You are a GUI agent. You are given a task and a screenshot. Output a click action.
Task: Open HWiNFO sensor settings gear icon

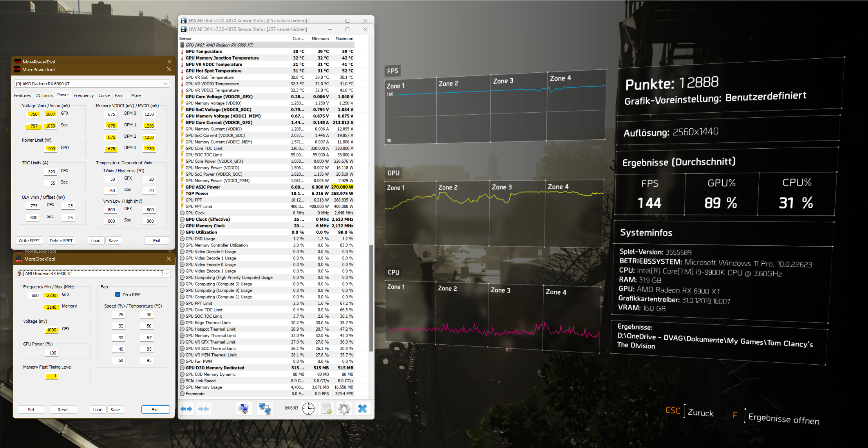click(x=344, y=409)
